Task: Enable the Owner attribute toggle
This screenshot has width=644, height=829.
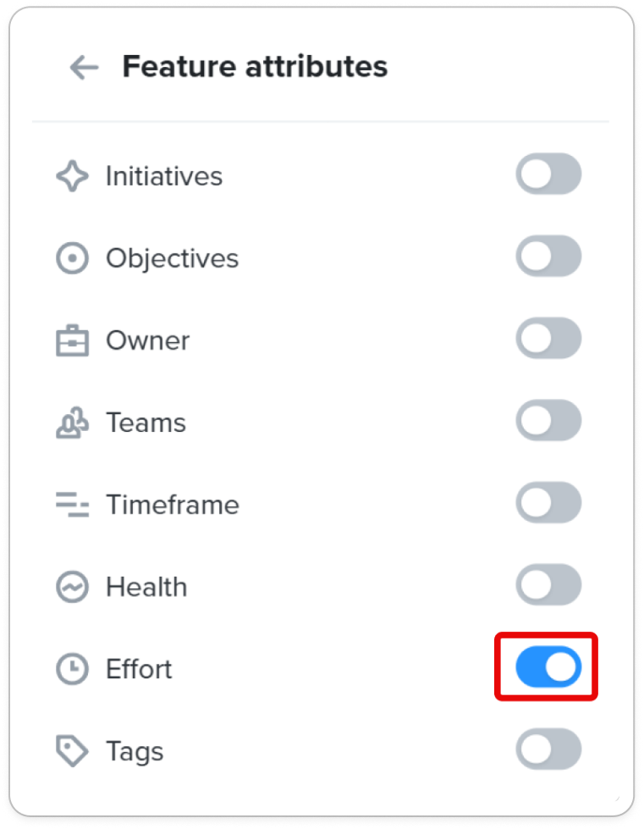Action: (549, 338)
